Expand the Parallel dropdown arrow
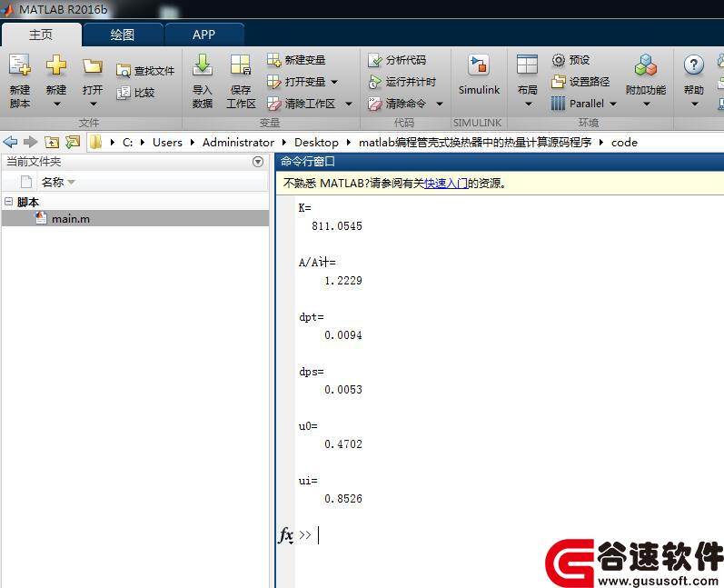The height and width of the screenshot is (588, 724). (x=613, y=104)
